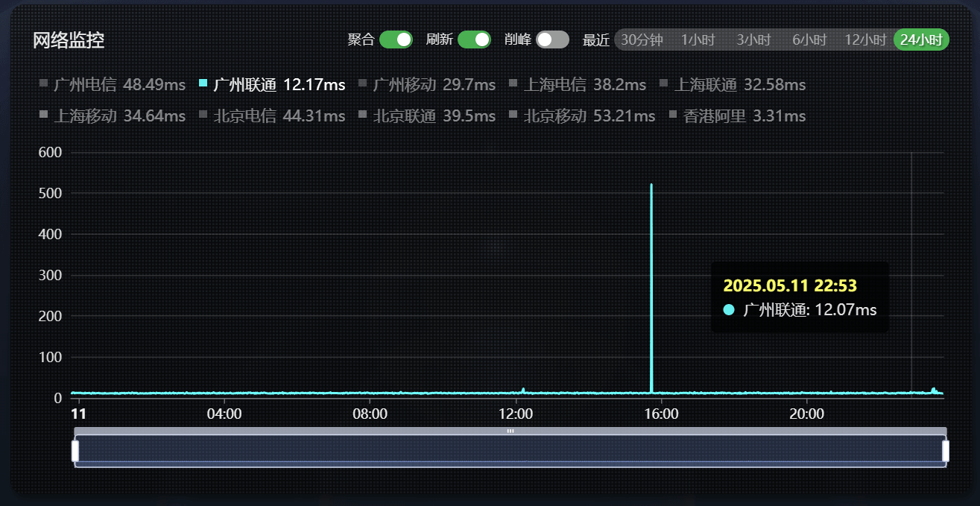980x506 pixels.
Task: Click the 上海联通 legend marker icon
Action: 664,83
